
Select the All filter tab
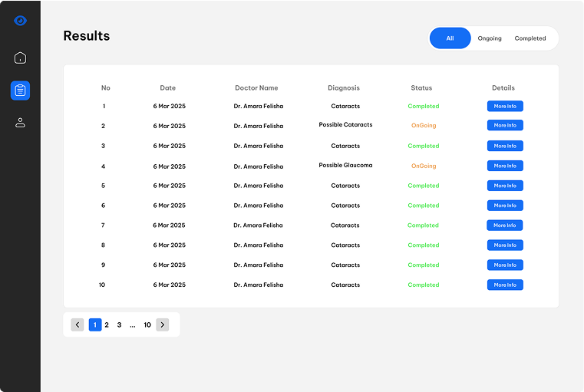(x=450, y=38)
